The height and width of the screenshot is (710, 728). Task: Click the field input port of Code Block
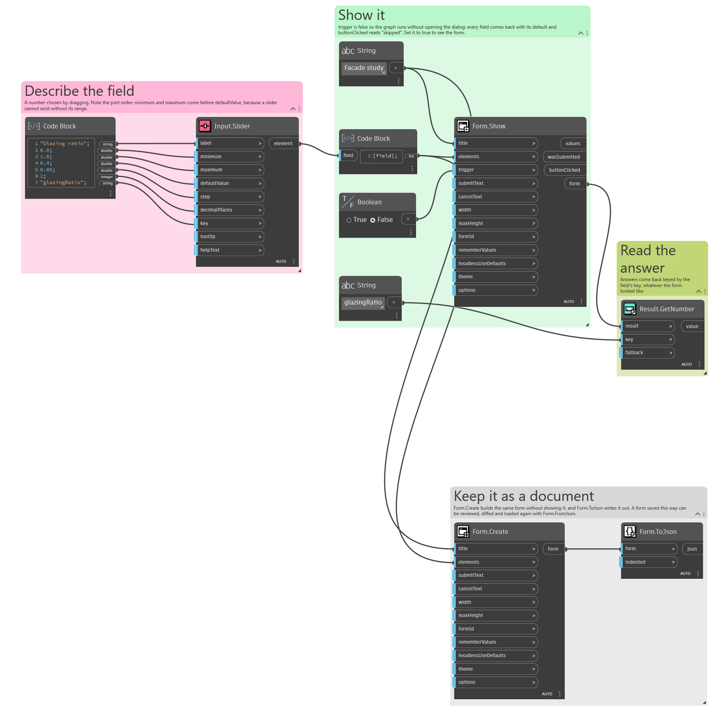[349, 155]
